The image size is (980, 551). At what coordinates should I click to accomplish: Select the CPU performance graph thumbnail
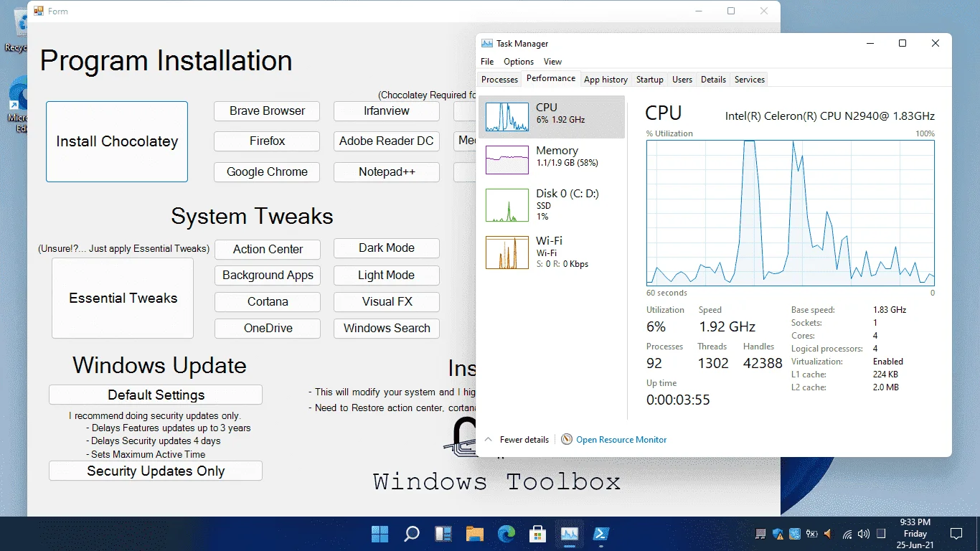click(x=507, y=116)
